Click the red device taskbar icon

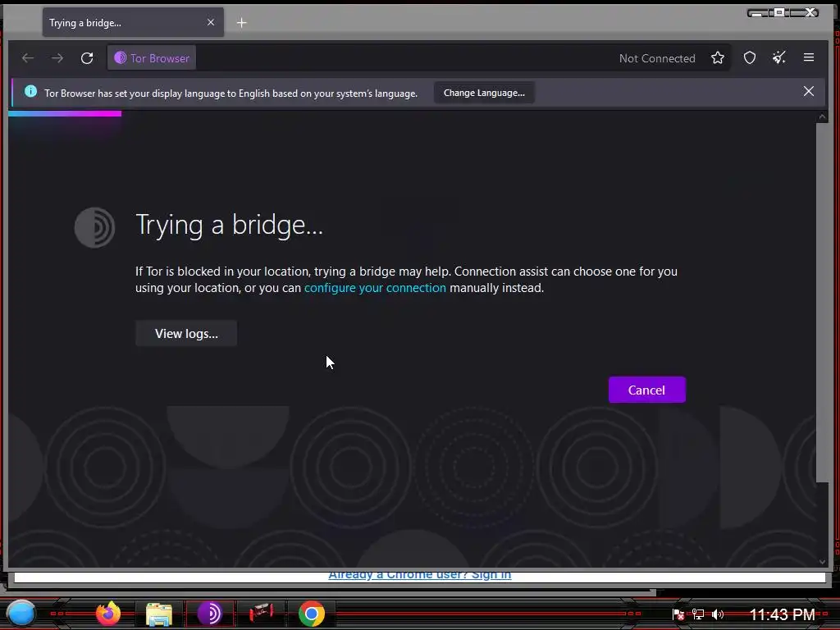(x=261, y=612)
